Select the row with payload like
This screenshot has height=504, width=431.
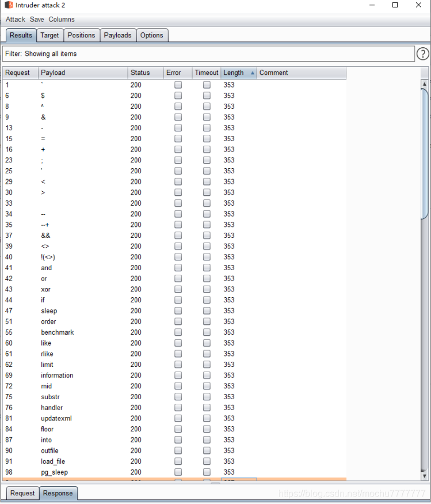[174, 343]
